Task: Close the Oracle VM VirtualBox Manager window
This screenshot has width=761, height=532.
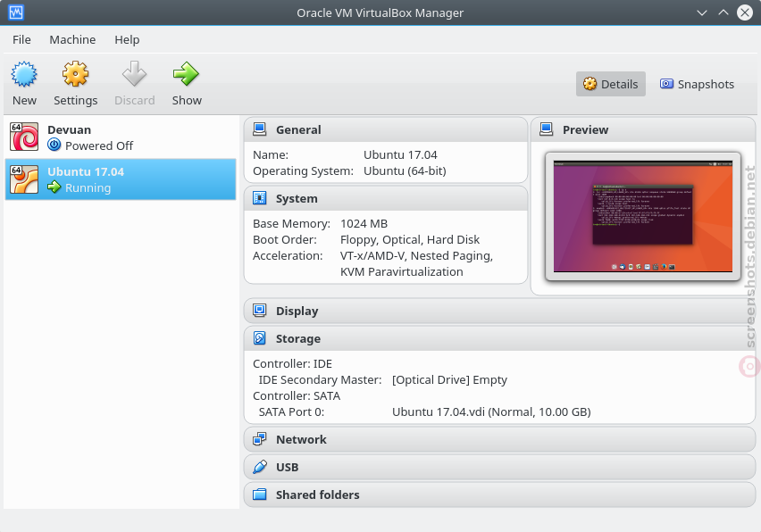Action: click(x=745, y=12)
